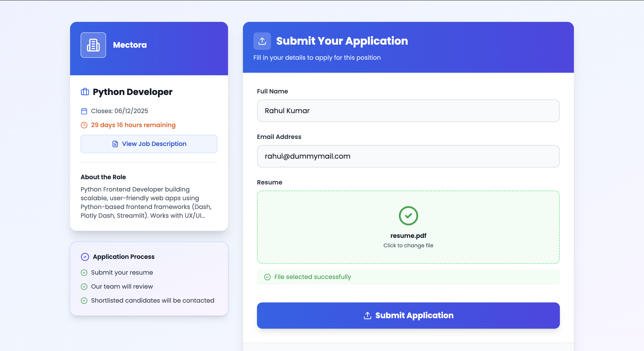The width and height of the screenshot is (644, 351).
Task: Click the checkmark in File selected successfully banner
Action: pos(268,277)
